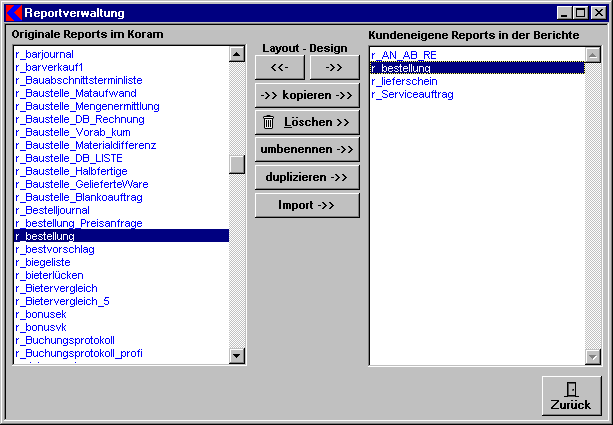The width and height of the screenshot is (613, 425).
Task: Click the 'Import ->>' button
Action: pyautogui.click(x=307, y=205)
